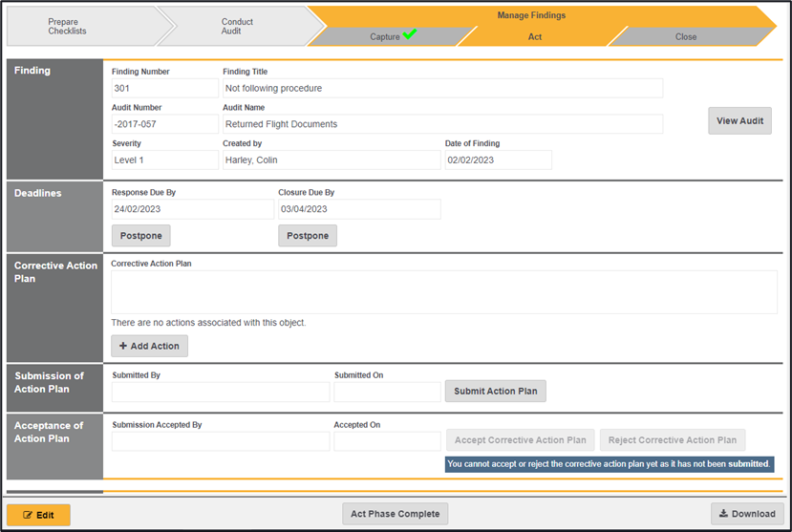The image size is (792, 532).
Task: Postpone the Closure Due By deadline
Action: (308, 236)
